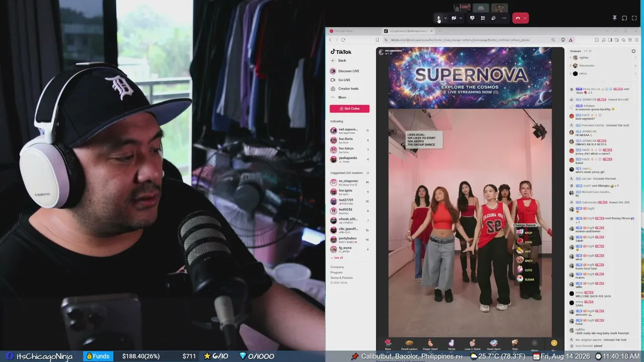Bookmark the current page
The height and width of the screenshot is (362, 644).
(377, 40)
